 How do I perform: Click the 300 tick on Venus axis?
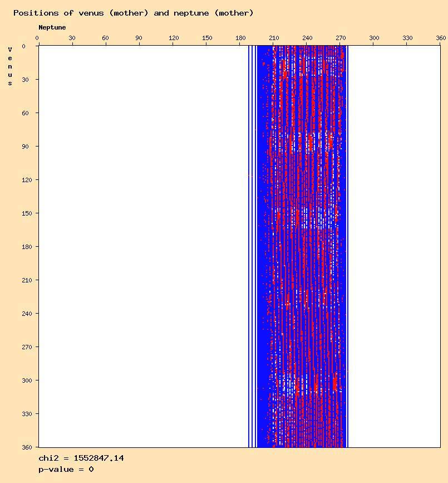[27, 380]
